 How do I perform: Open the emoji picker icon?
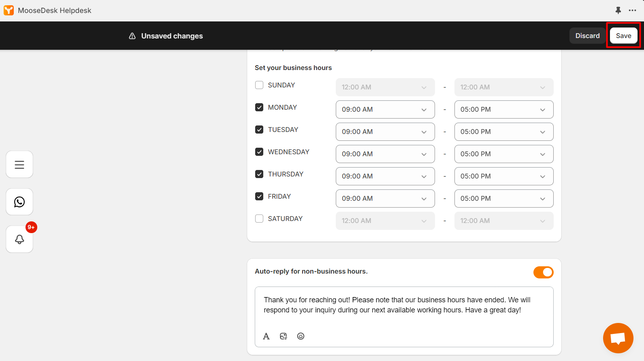click(x=301, y=336)
